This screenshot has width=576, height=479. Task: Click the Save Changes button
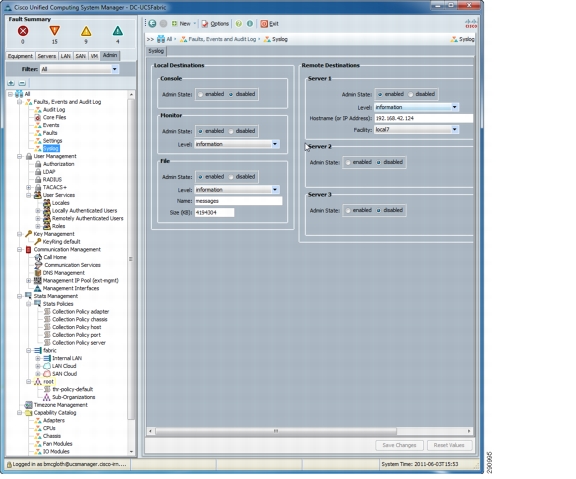click(x=399, y=445)
